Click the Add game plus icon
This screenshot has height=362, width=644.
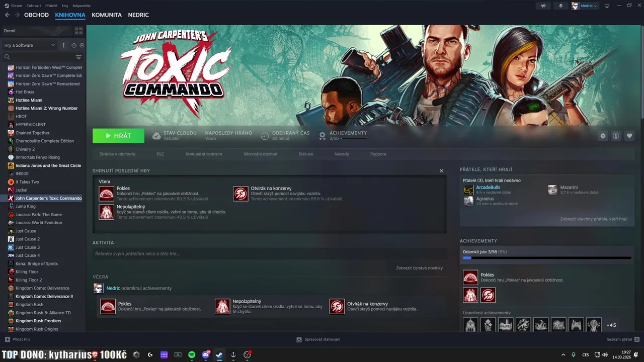point(7,339)
